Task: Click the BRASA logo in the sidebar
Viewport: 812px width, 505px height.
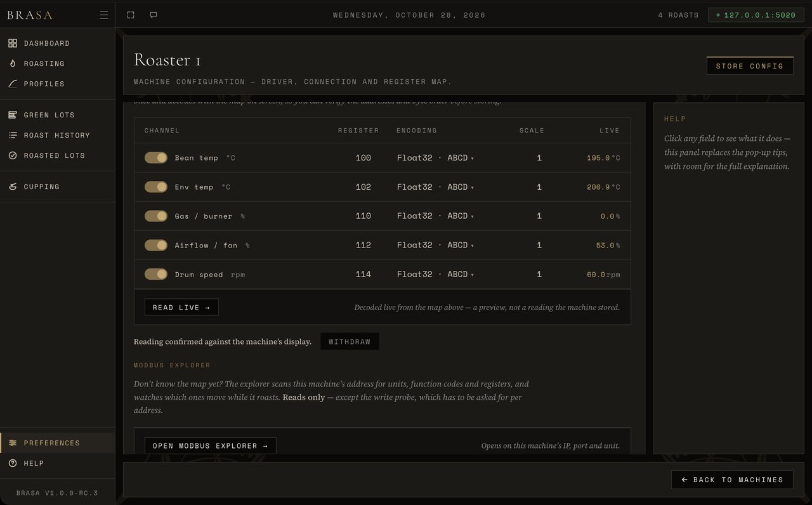Action: pos(30,15)
